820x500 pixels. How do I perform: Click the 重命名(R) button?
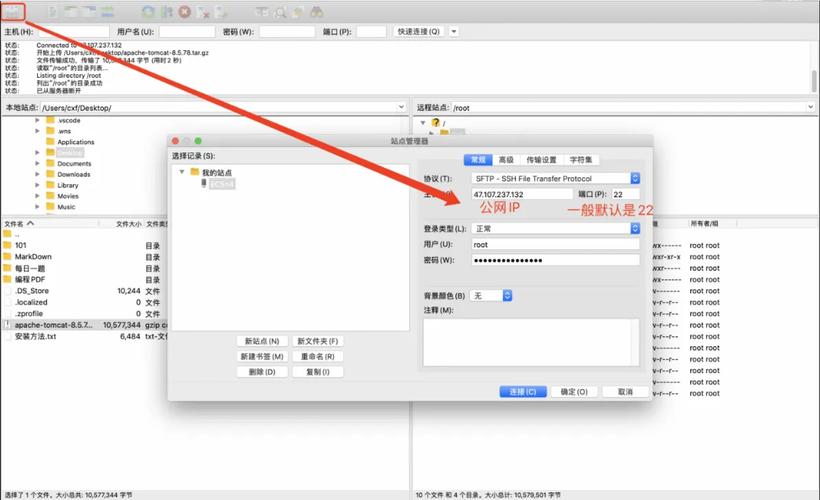(x=317, y=356)
